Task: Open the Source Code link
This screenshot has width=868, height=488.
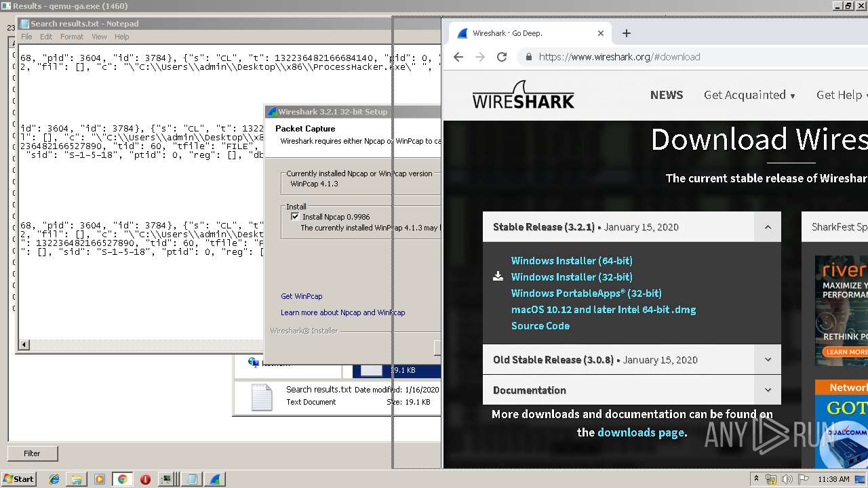Action: pyautogui.click(x=540, y=326)
